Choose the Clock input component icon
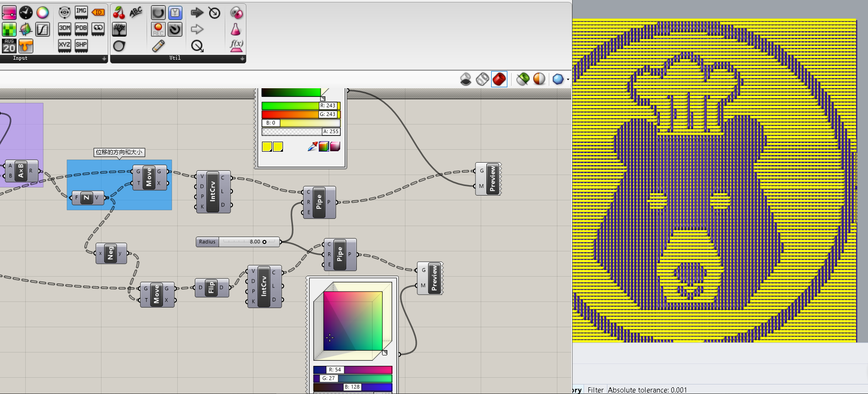This screenshot has width=868, height=394. pyautogui.click(x=26, y=12)
